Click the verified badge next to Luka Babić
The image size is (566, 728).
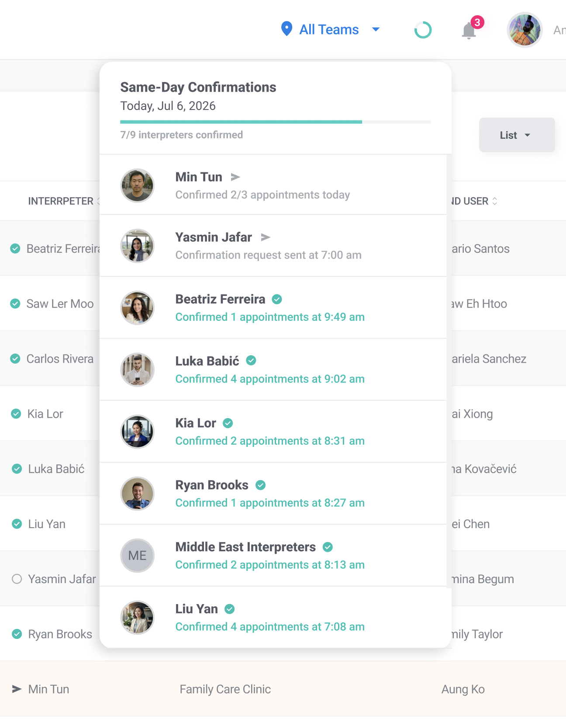(251, 361)
